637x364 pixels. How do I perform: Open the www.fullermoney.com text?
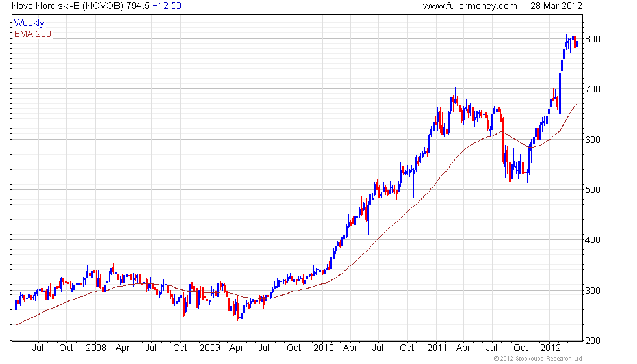tap(470, 6)
